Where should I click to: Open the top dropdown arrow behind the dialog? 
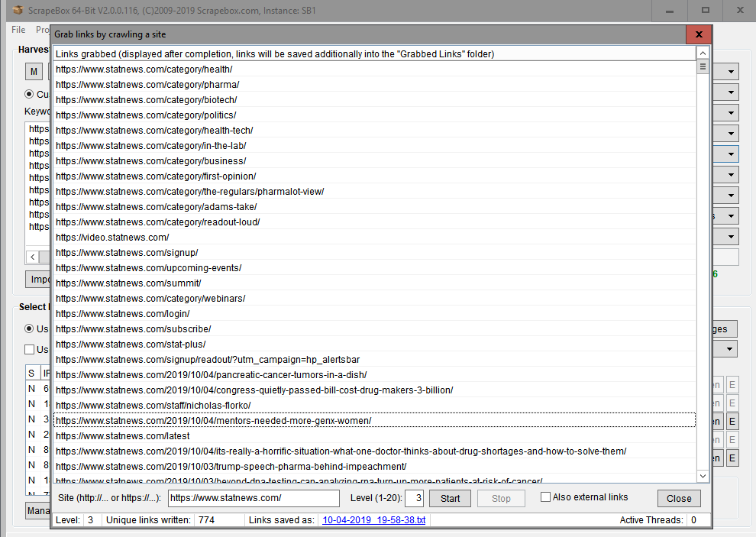point(731,71)
